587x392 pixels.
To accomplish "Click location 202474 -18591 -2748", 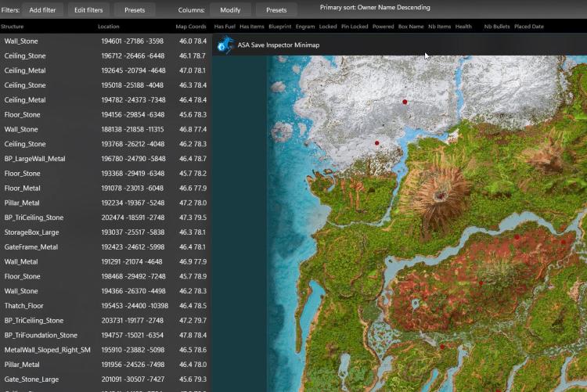I will [132, 218].
